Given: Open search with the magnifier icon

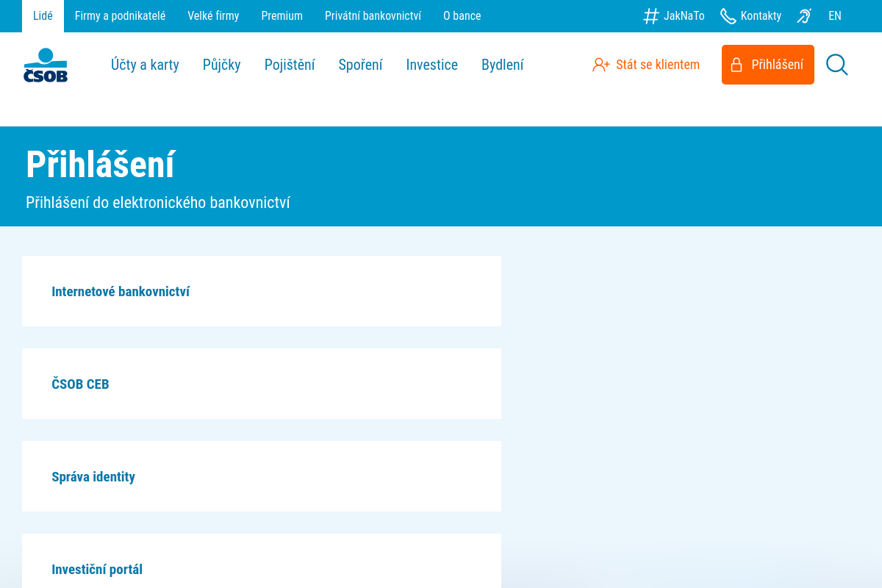Looking at the screenshot, I should pyautogui.click(x=836, y=65).
